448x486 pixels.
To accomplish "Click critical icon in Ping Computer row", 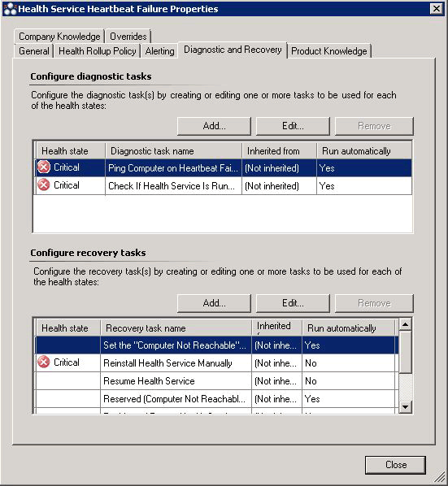I will pyautogui.click(x=44, y=167).
